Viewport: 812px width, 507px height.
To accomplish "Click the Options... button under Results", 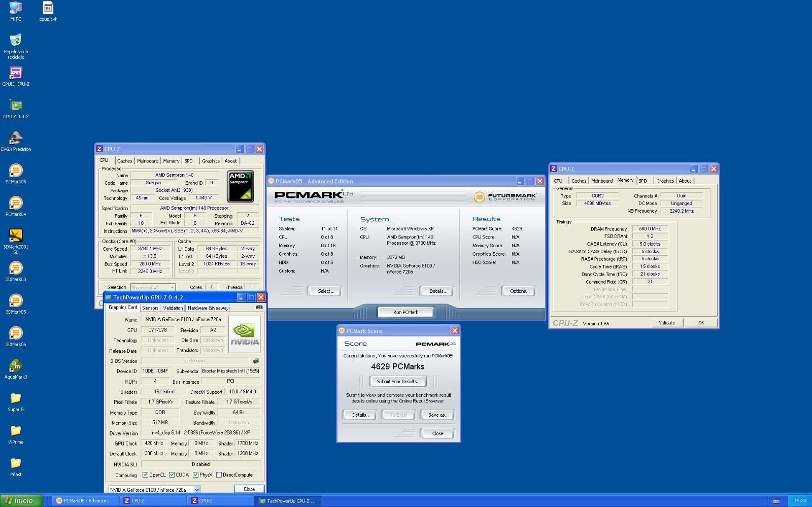I will pos(520,291).
